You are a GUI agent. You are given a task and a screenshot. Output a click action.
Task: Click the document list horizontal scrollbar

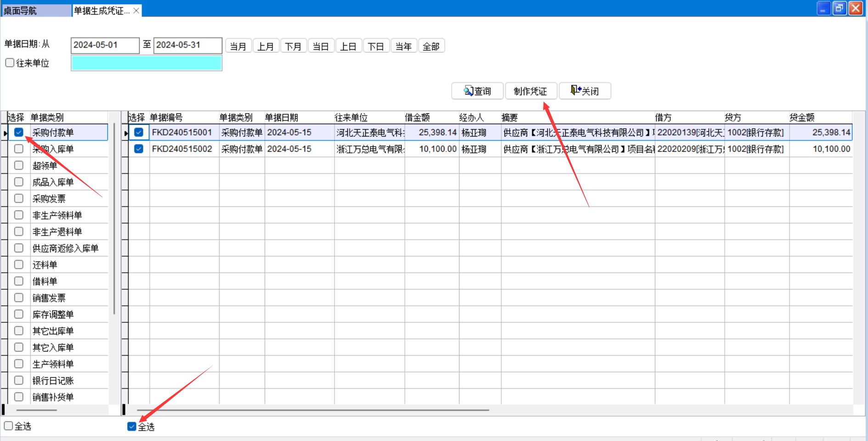tap(312, 410)
